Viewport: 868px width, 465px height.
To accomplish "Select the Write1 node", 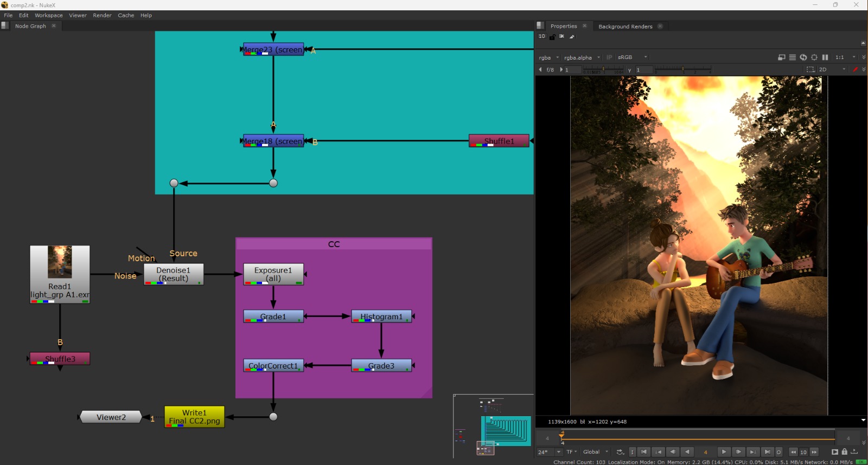I will pyautogui.click(x=194, y=417).
